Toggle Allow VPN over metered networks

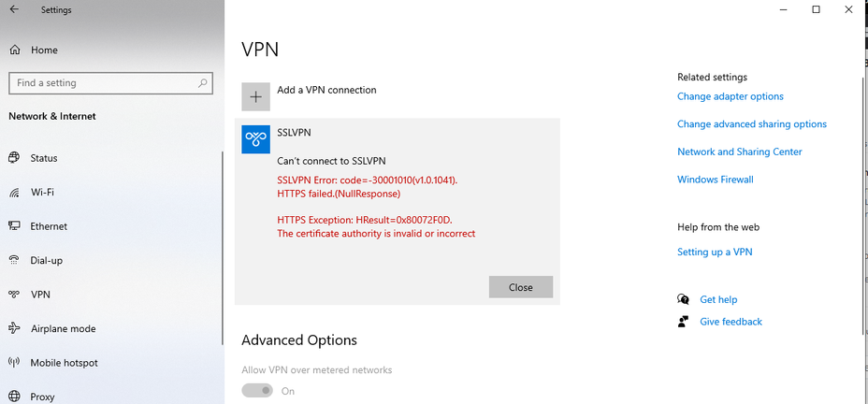(257, 391)
